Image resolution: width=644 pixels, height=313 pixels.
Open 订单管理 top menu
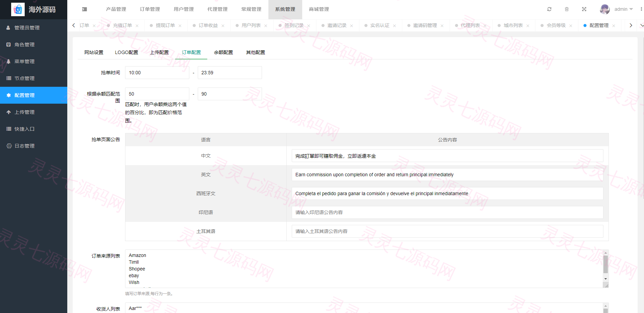(150, 9)
